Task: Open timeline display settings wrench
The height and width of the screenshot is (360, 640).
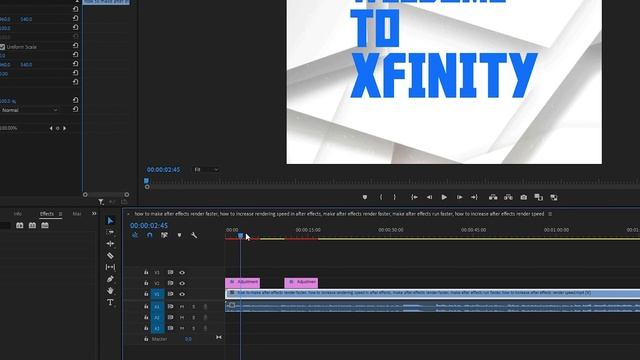Action: [194, 235]
